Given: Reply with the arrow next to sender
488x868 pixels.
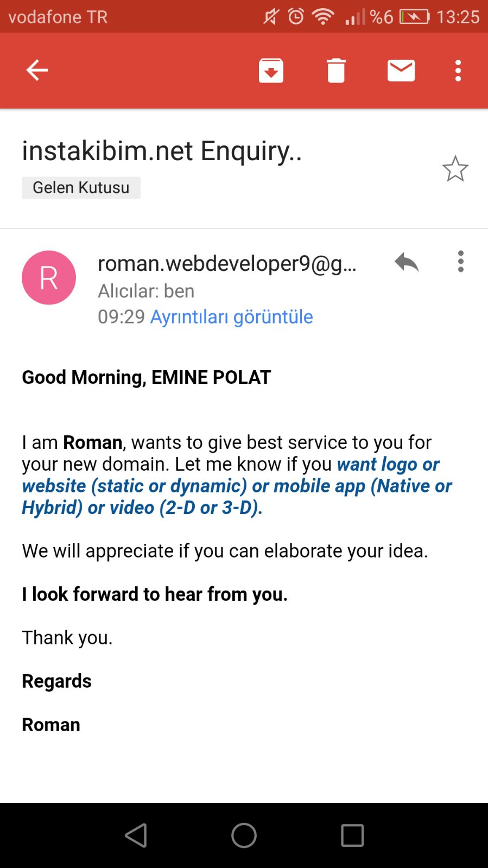Looking at the screenshot, I should point(407,262).
